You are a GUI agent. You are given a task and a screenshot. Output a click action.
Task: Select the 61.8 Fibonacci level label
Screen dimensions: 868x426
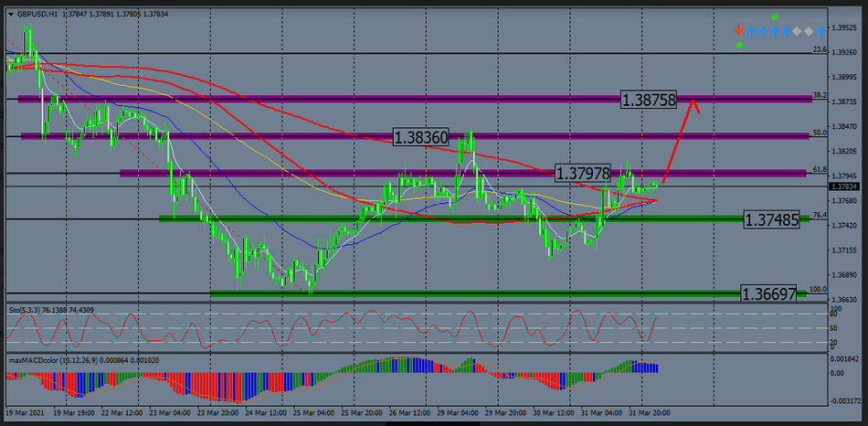820,170
